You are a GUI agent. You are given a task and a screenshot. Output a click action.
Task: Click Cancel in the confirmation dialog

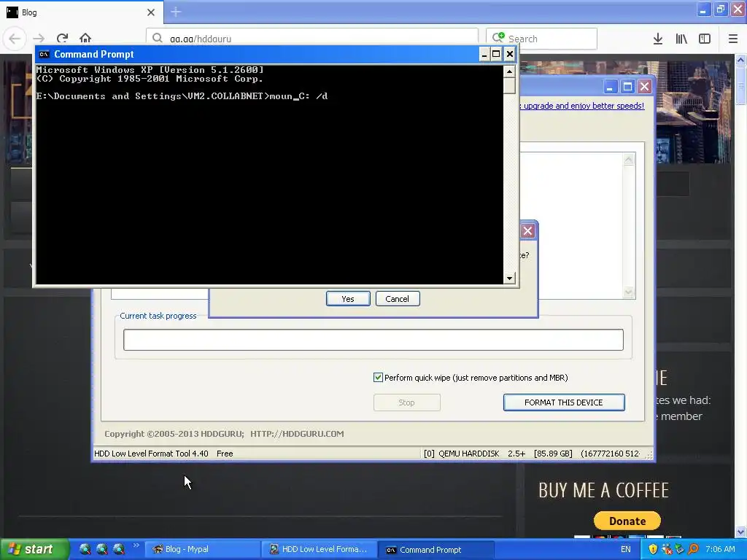point(398,298)
